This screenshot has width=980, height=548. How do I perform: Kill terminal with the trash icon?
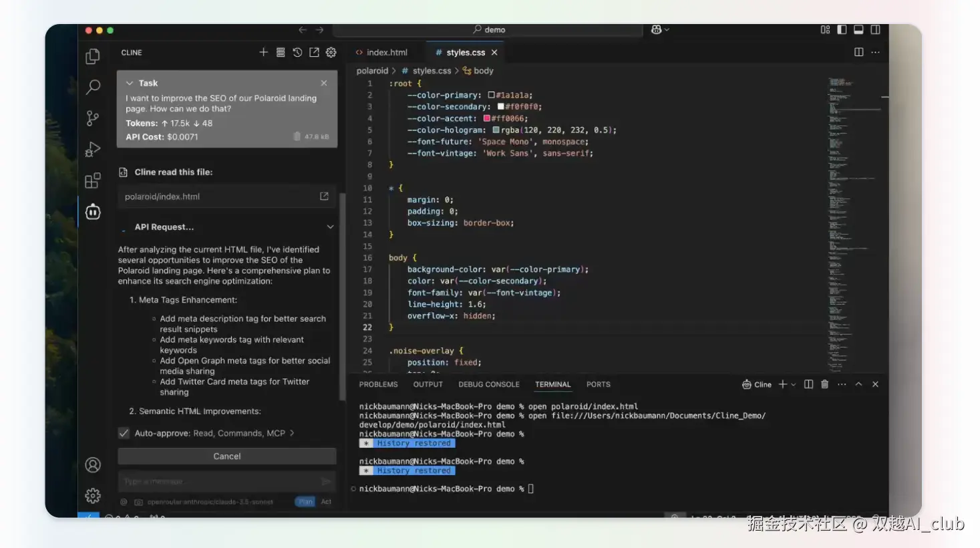[824, 384]
